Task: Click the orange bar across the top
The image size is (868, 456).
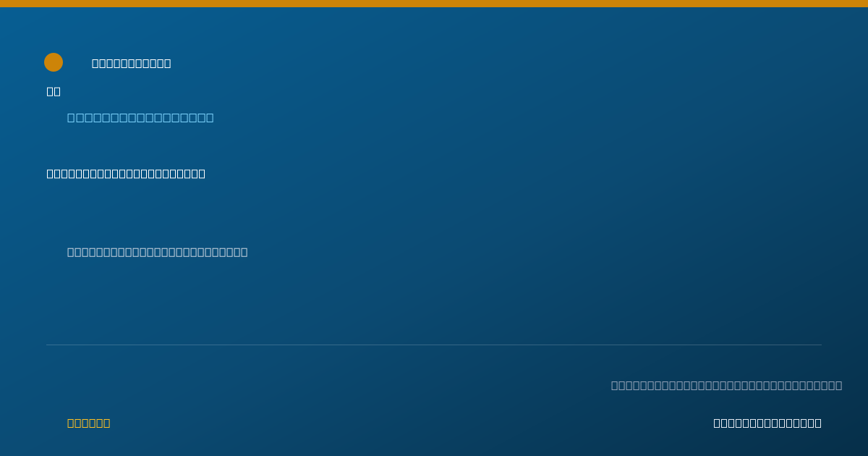Action: coord(434,4)
